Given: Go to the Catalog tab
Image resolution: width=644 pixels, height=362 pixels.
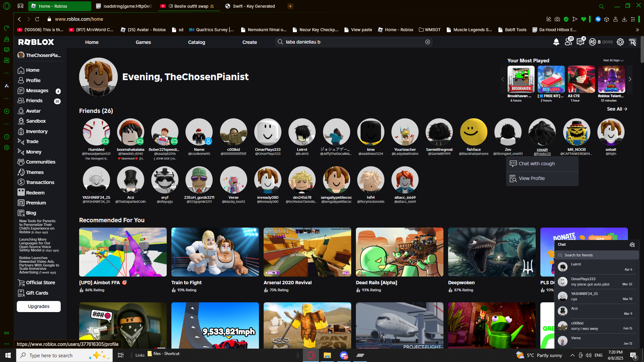Looking at the screenshot, I should (x=196, y=42).
